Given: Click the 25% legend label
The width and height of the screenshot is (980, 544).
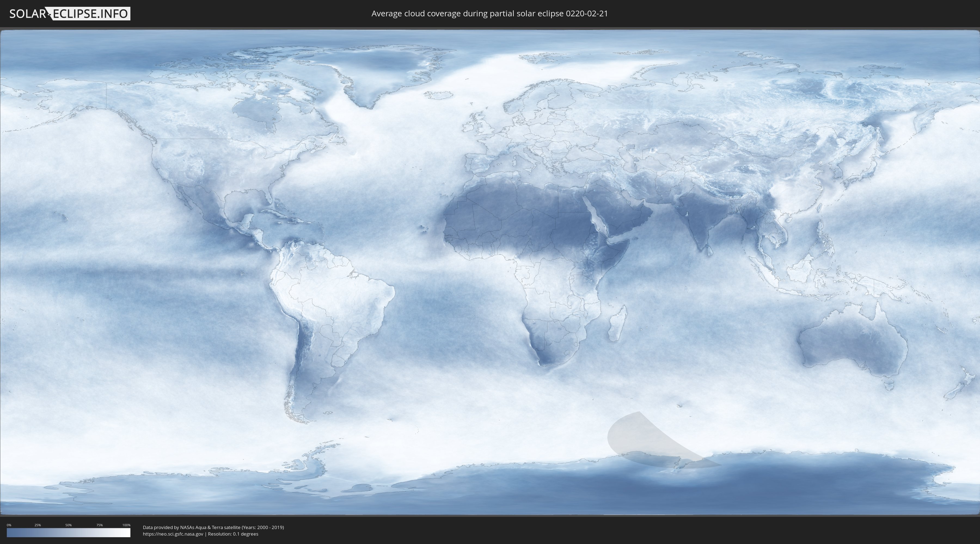Looking at the screenshot, I should coord(38,525).
